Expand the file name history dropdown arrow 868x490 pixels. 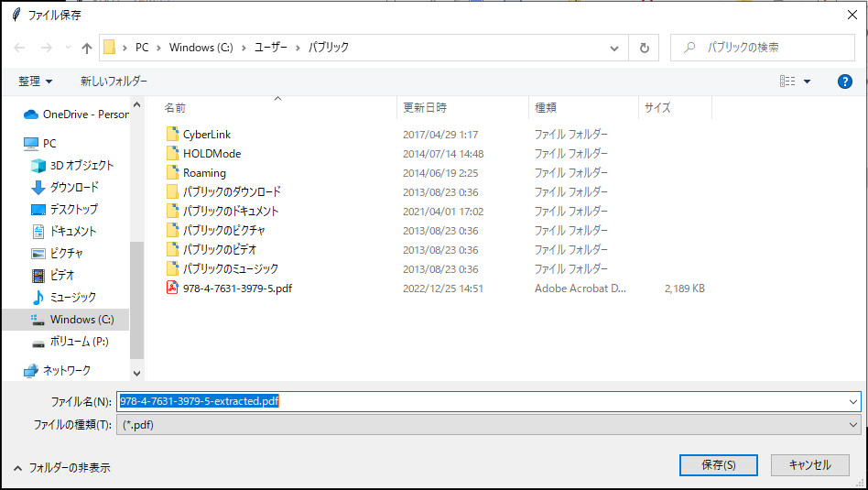tap(852, 401)
